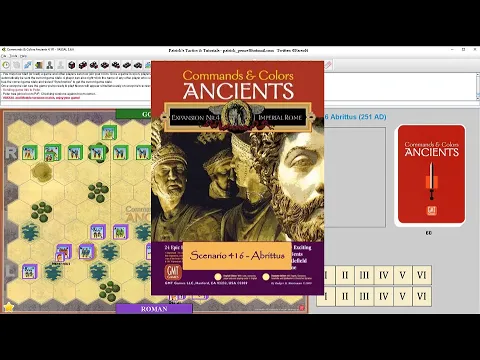Open the File menu
480x360 pixels.
4,56
